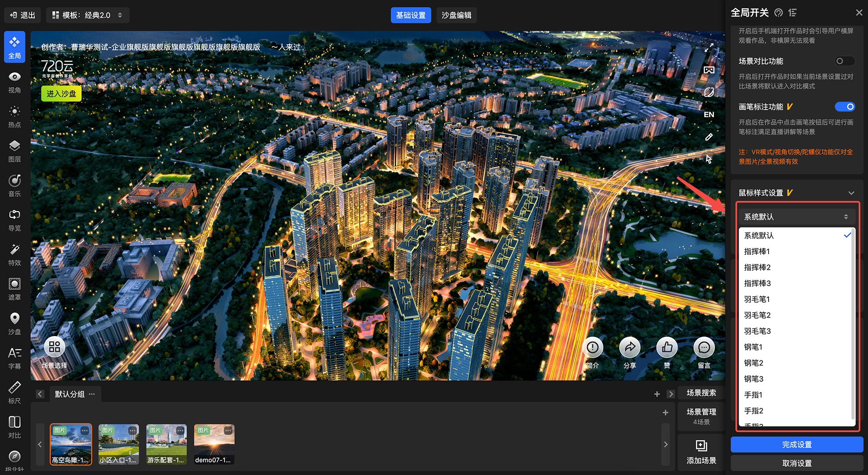Select the 图层 layers icon

[x=14, y=150]
